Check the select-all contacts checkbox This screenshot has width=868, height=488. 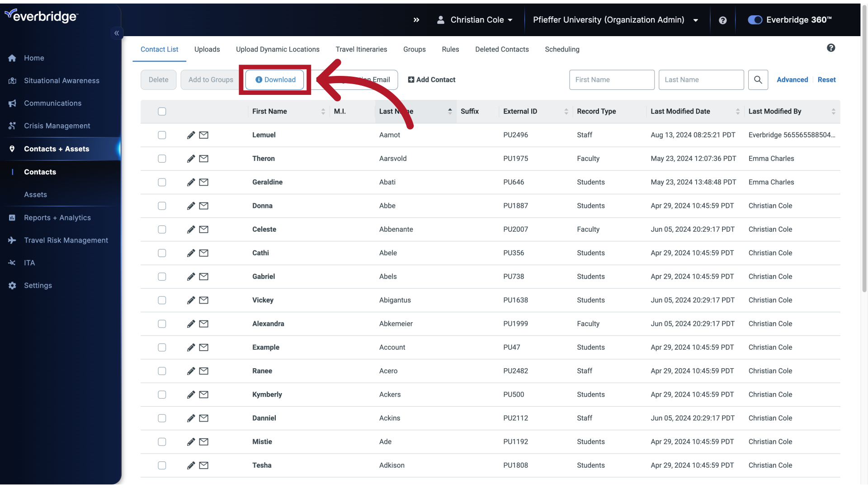[162, 111]
